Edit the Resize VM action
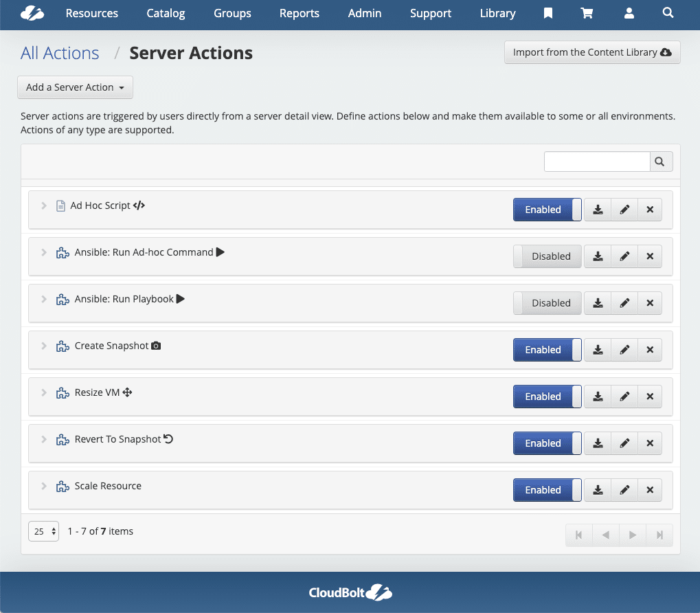 (624, 397)
